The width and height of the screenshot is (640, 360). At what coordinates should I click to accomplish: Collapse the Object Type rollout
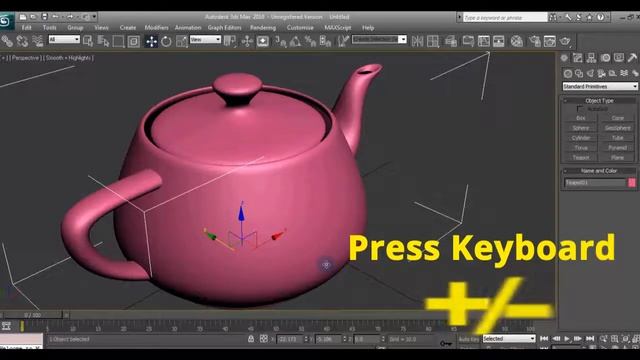click(x=599, y=100)
